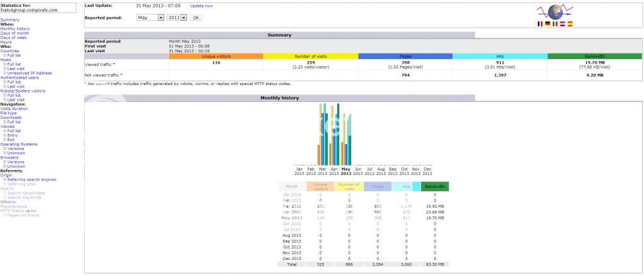Click the Dutch flag icon
Screen dimensions: 644x275
click(x=563, y=23)
